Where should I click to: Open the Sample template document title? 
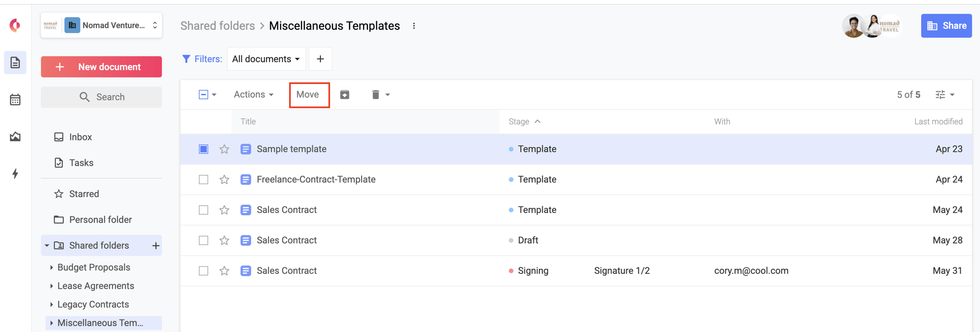pyautogui.click(x=291, y=149)
